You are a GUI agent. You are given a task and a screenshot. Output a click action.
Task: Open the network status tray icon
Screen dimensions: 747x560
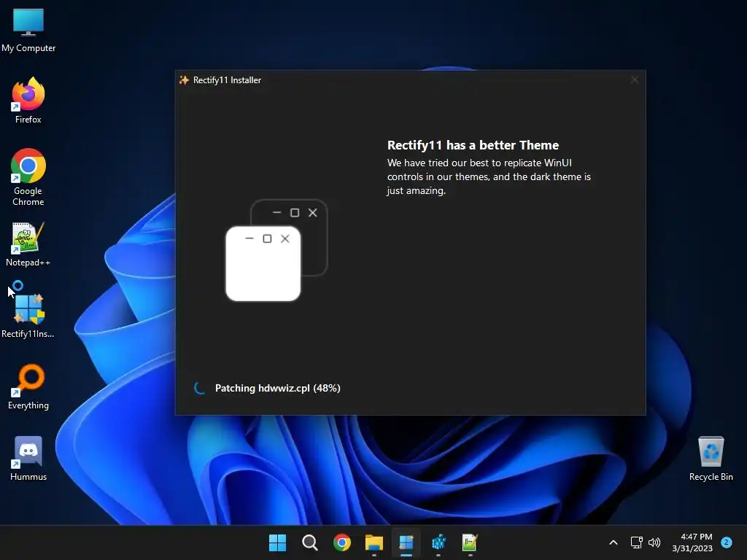(x=636, y=542)
